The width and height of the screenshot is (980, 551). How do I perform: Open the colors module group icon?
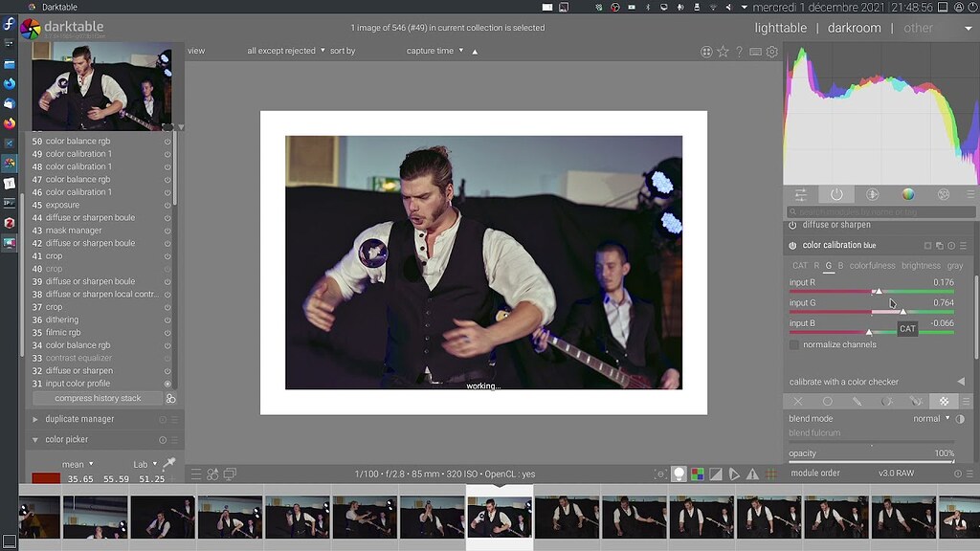click(909, 194)
